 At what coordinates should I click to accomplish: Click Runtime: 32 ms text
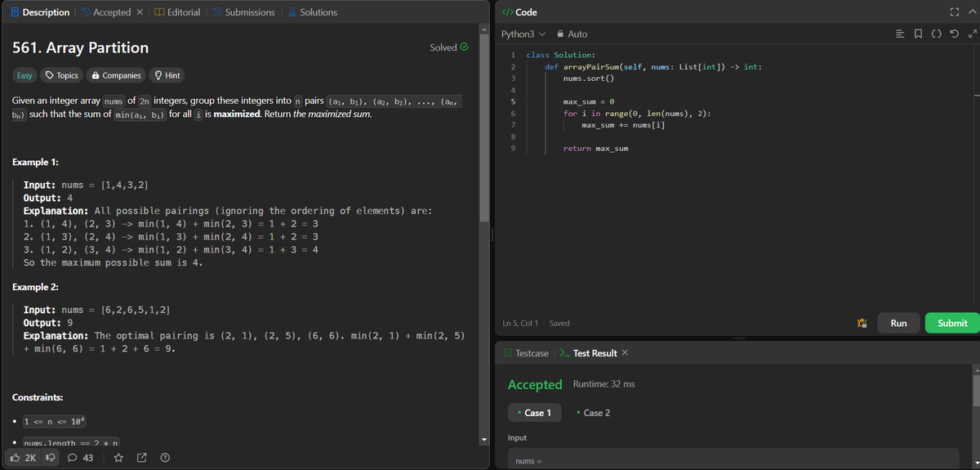604,384
